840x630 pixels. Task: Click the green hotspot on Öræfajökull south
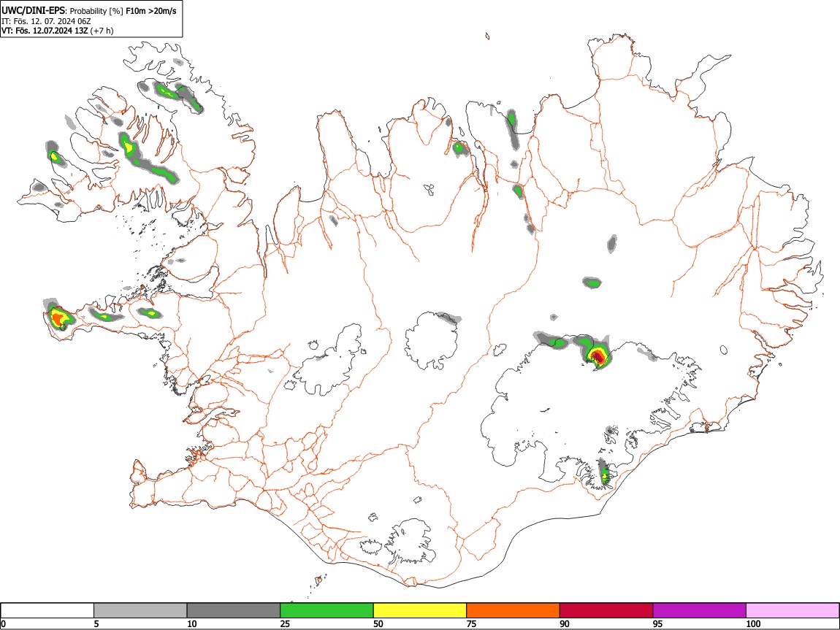click(x=606, y=475)
